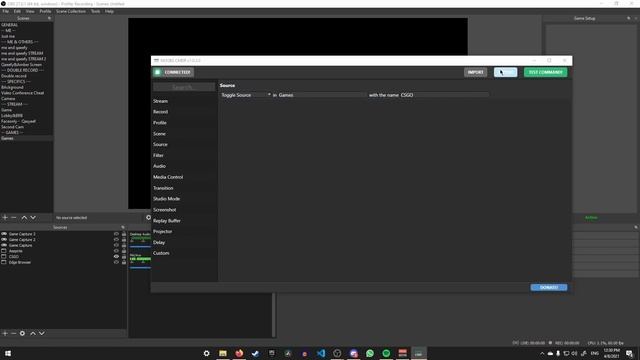The height and width of the screenshot is (360, 640).
Task: Move source up in Sources list
Action: [x=33, y=333]
